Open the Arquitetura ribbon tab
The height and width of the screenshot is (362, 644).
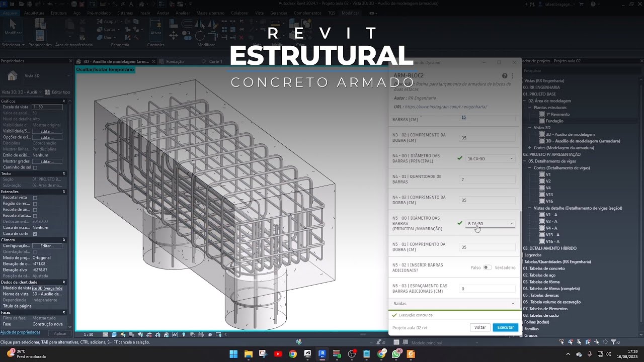click(34, 13)
